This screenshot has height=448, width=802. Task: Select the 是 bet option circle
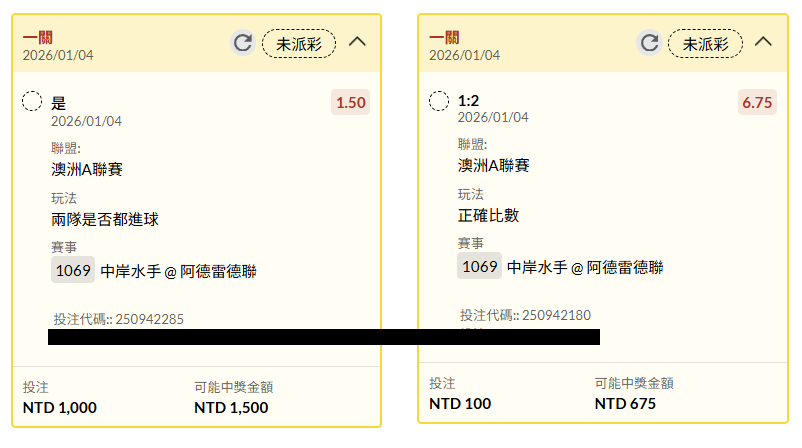(32, 101)
